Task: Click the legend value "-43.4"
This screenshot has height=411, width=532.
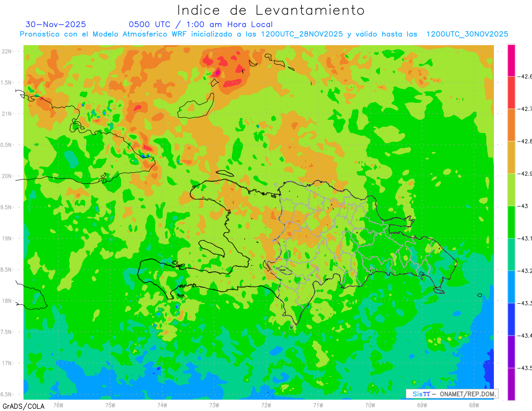Action: point(525,335)
